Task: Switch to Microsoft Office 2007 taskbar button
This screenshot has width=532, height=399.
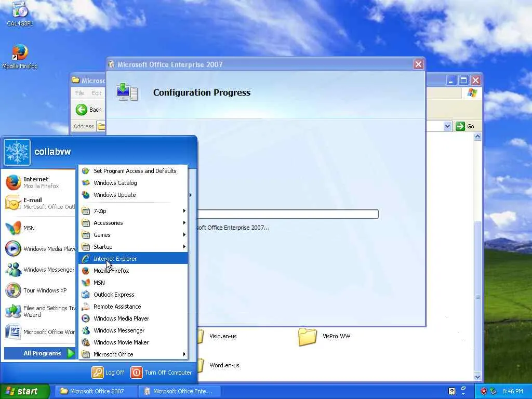Action: pyautogui.click(x=95, y=391)
